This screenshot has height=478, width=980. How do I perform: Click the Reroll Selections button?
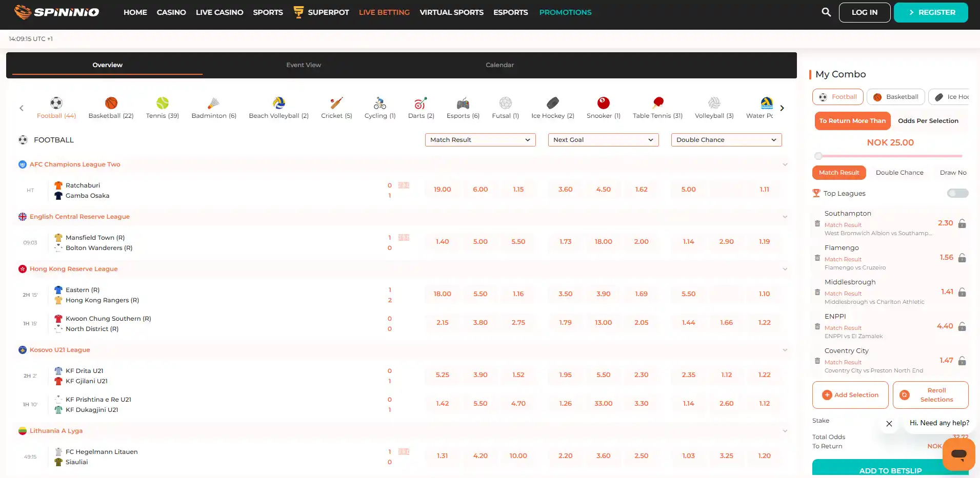(x=930, y=395)
